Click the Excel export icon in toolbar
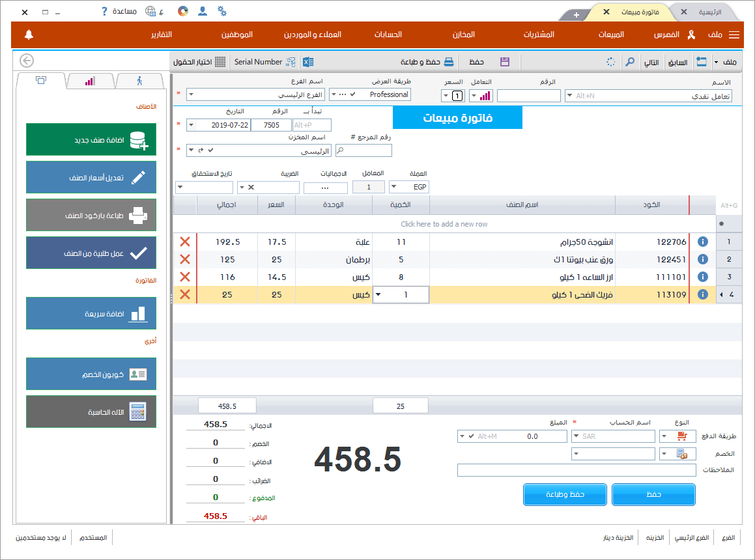 coord(308,62)
